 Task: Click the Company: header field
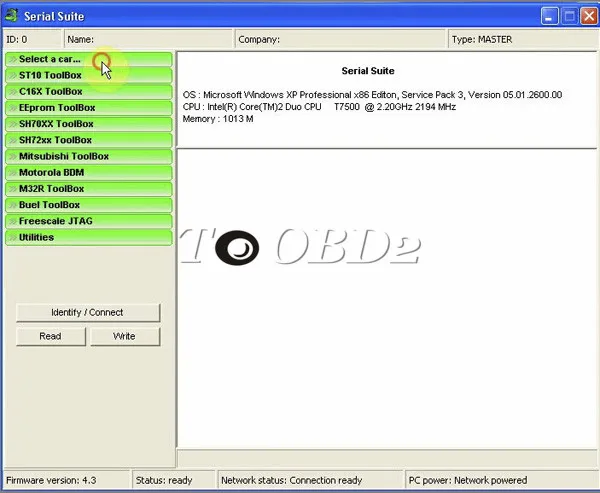[340, 39]
